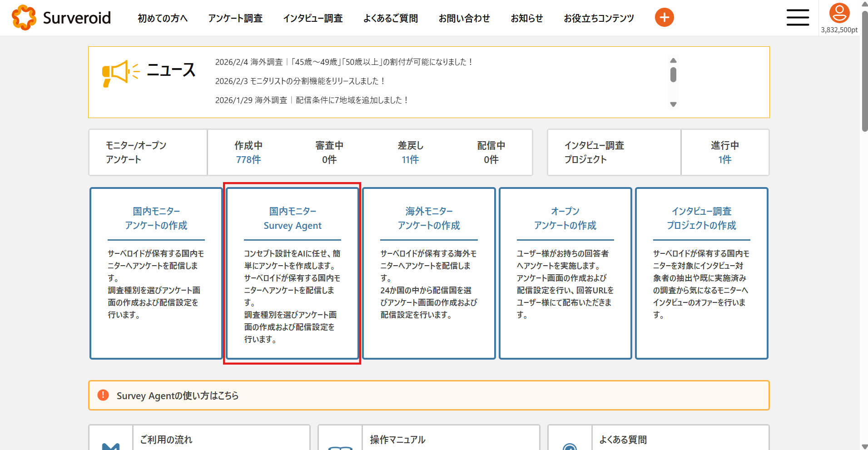
Task: Open the 国内モニター Survey Agent card
Action: (293, 272)
